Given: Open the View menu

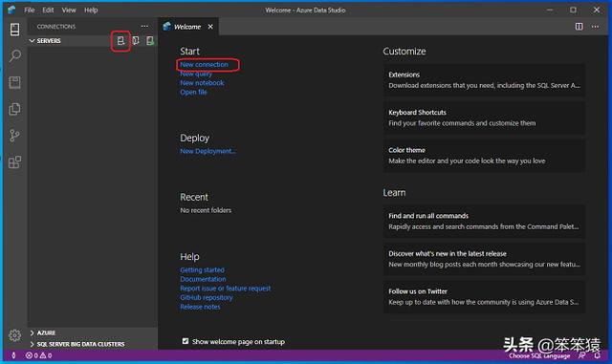Looking at the screenshot, I should click(69, 11).
